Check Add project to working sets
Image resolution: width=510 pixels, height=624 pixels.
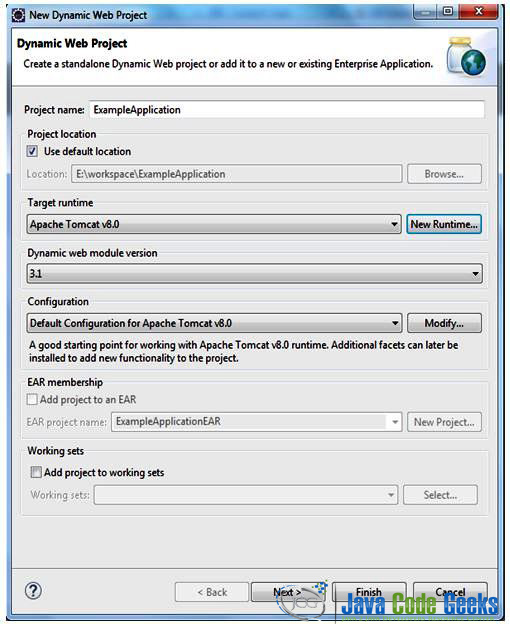(36, 472)
